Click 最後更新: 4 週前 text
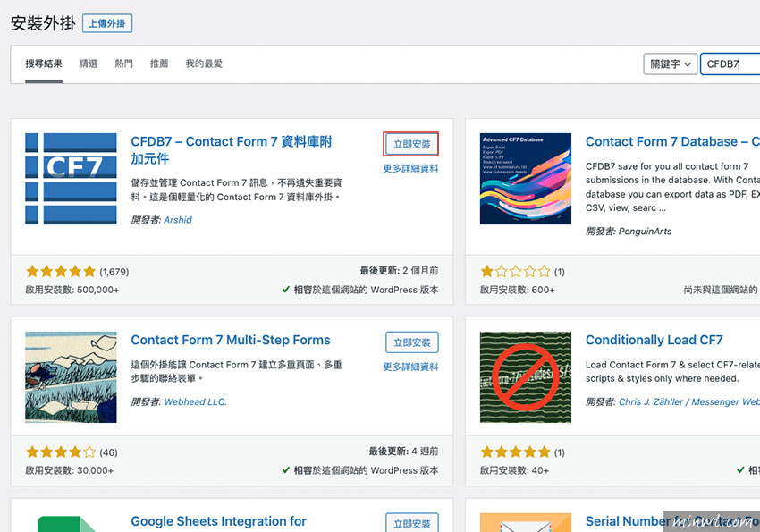 click(403, 452)
